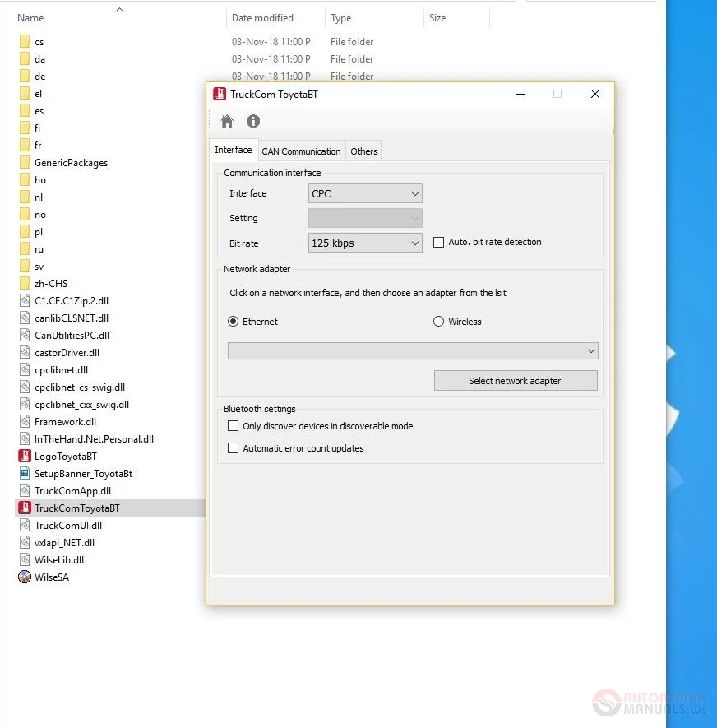Screen dimensions: 717x728
Task: Select the TruckComUI.dll file name
Action: (x=68, y=525)
